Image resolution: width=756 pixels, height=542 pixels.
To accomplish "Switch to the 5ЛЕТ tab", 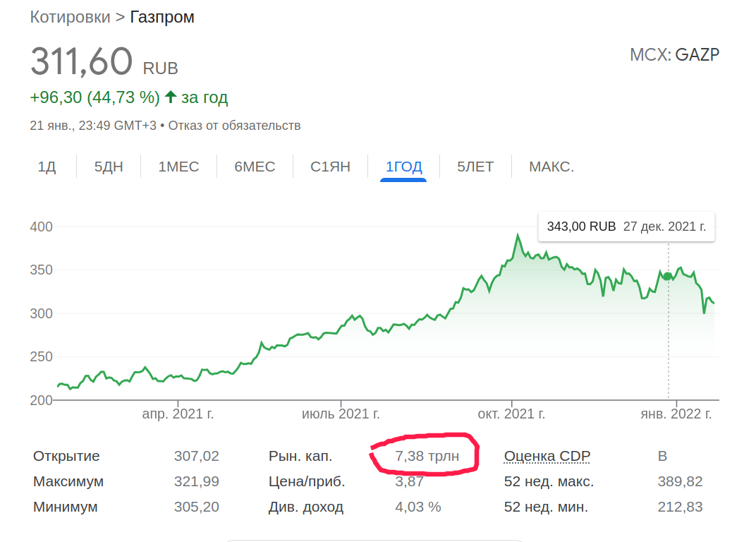I will (475, 167).
